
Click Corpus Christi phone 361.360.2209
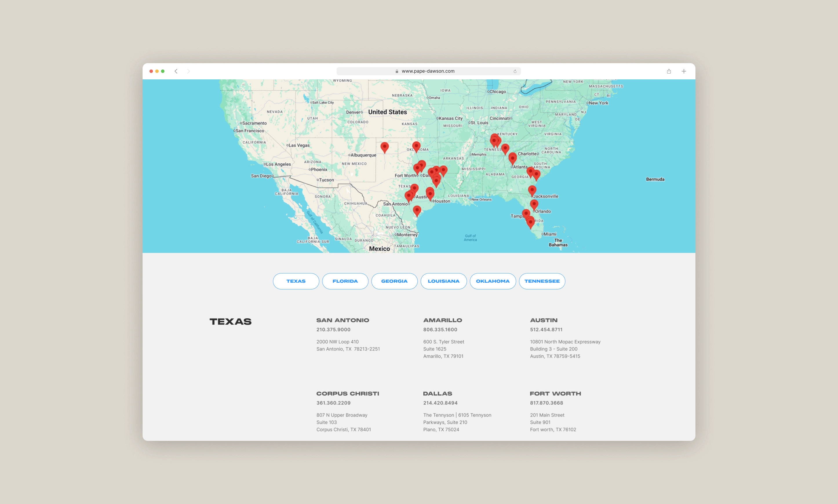[334, 403]
